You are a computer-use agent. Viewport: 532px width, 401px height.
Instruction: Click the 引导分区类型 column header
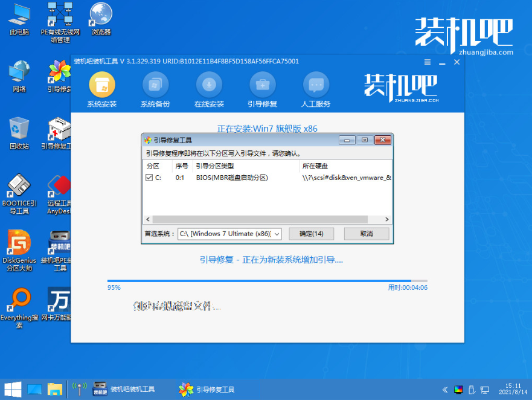(246, 166)
